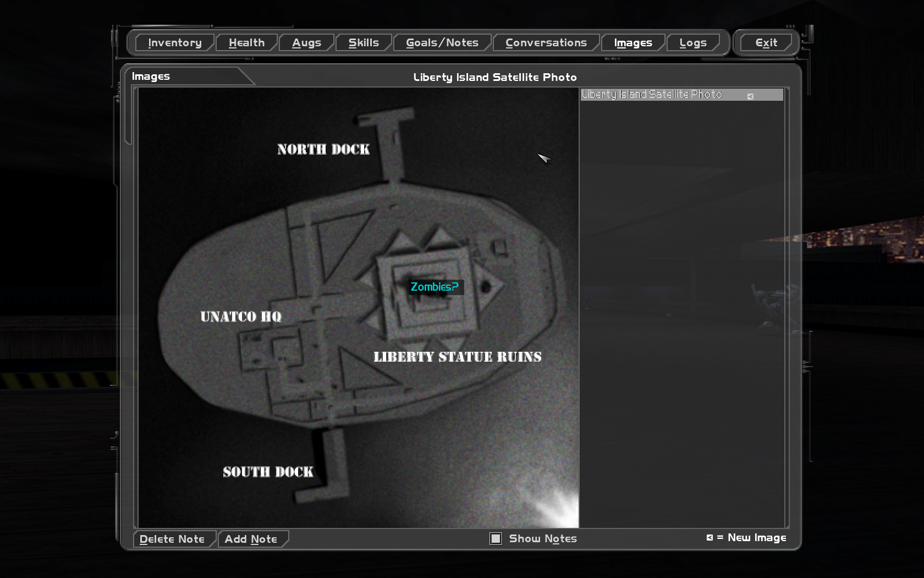The image size is (924, 578).
Task: Click the Delete Note button
Action: coord(172,539)
